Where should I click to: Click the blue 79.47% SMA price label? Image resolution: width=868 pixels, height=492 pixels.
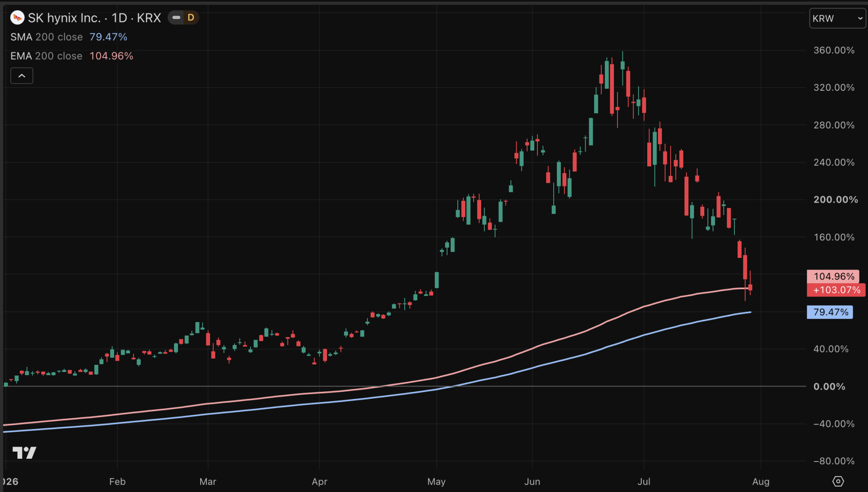(830, 312)
